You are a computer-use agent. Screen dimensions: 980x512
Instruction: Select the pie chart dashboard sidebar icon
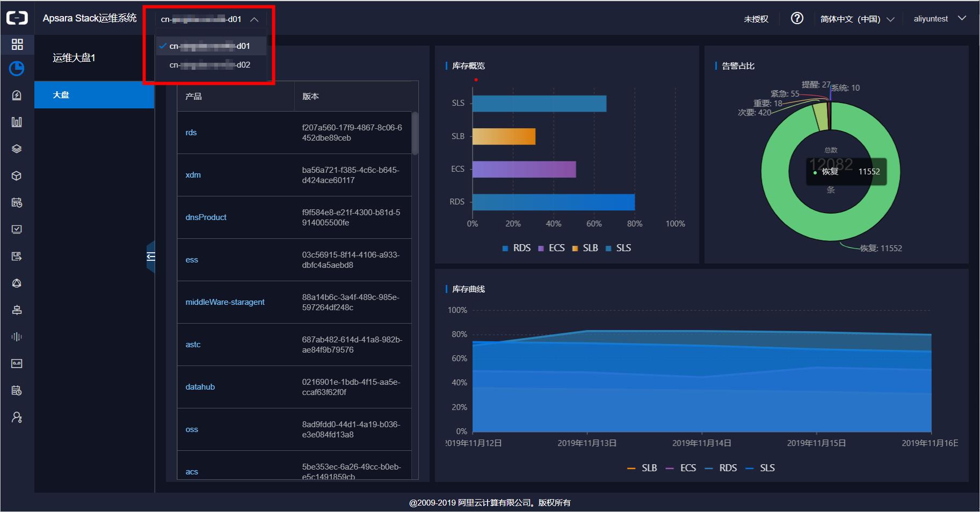pos(17,68)
